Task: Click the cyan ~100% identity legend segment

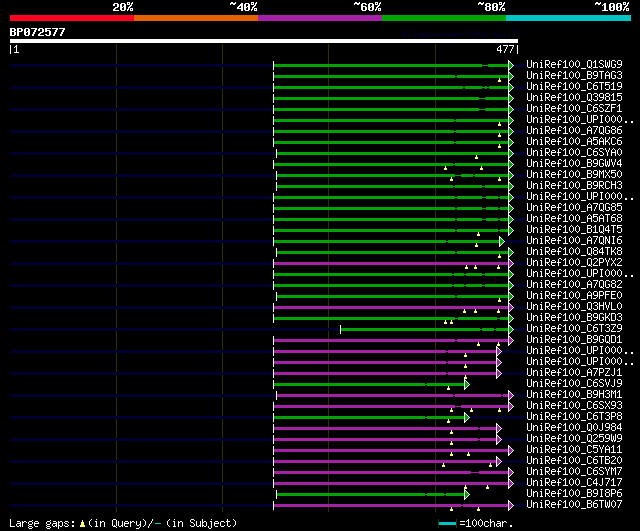Action: 569,18
